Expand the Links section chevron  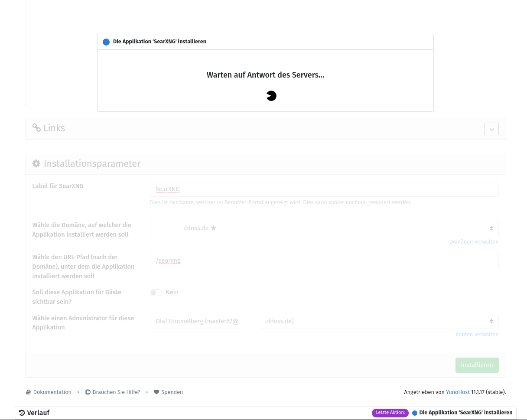491,129
